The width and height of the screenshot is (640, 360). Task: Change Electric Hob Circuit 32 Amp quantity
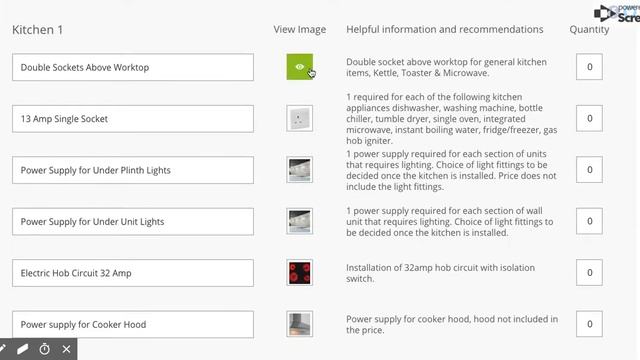[589, 272]
